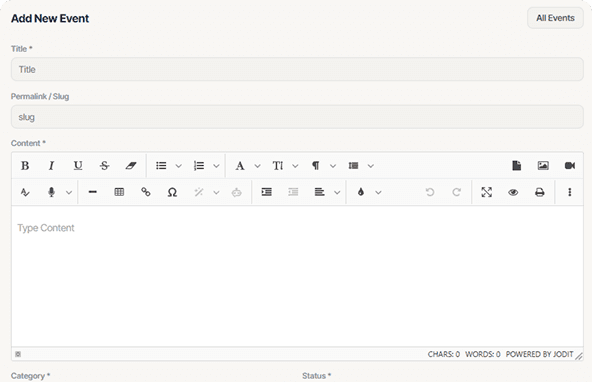Expand font family dropdown arrow
Image resolution: width=592 pixels, height=382 pixels.
[257, 166]
